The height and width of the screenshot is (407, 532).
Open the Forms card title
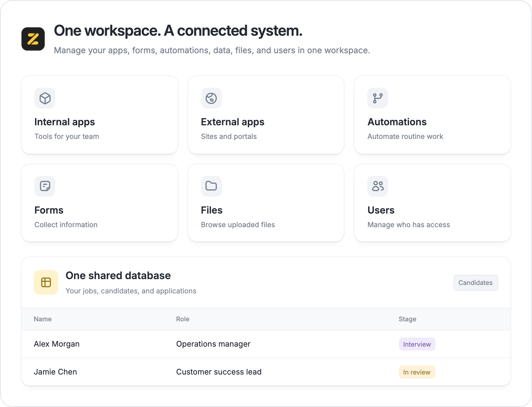pyautogui.click(x=49, y=210)
